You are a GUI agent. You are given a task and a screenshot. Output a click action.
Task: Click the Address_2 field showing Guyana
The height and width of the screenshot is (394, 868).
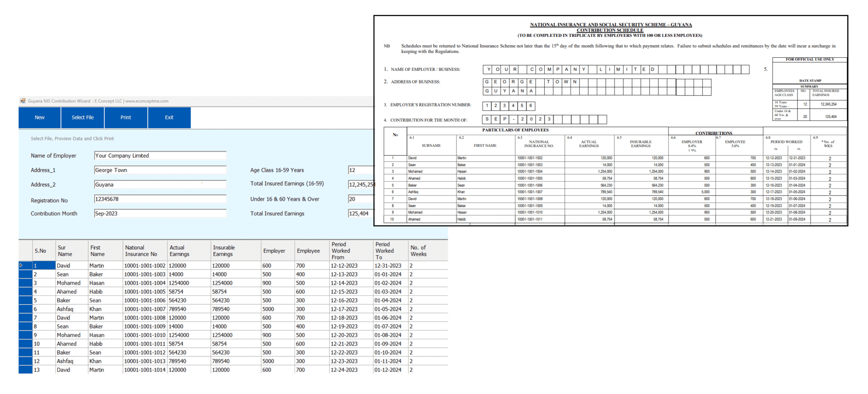tap(160, 184)
